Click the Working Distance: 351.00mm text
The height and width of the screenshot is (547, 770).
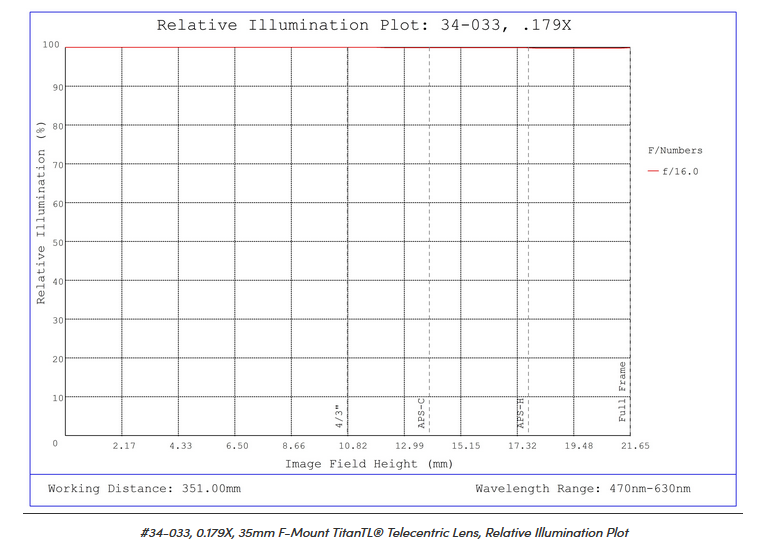click(144, 489)
